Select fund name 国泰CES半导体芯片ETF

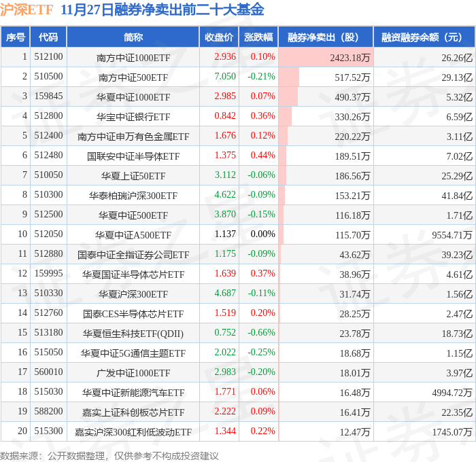(133, 314)
